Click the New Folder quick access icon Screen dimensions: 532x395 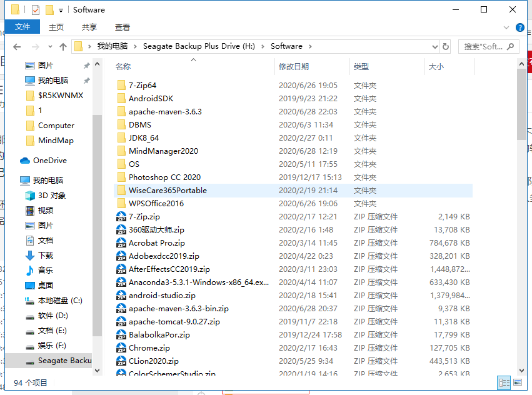click(x=50, y=10)
